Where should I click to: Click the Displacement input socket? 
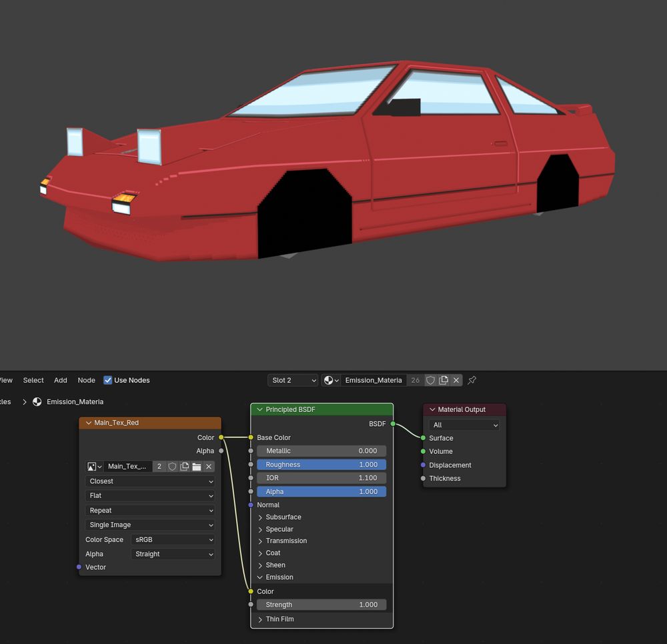(424, 465)
